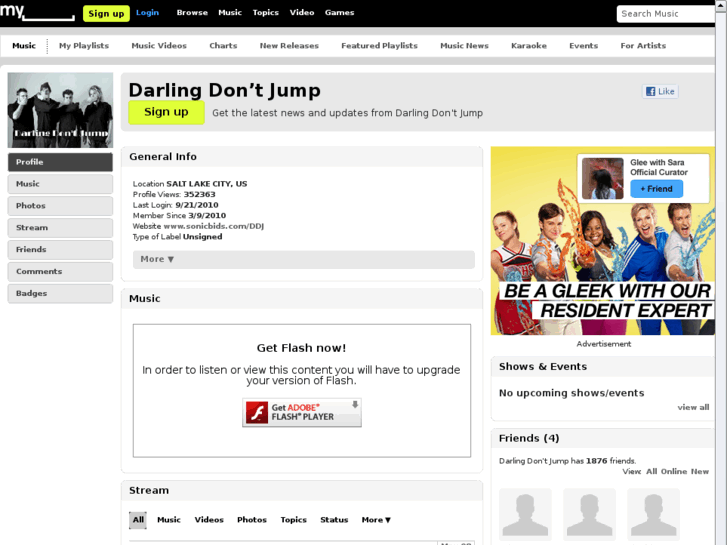Go to My Playlists
The height and width of the screenshot is (545, 727).
pos(84,45)
